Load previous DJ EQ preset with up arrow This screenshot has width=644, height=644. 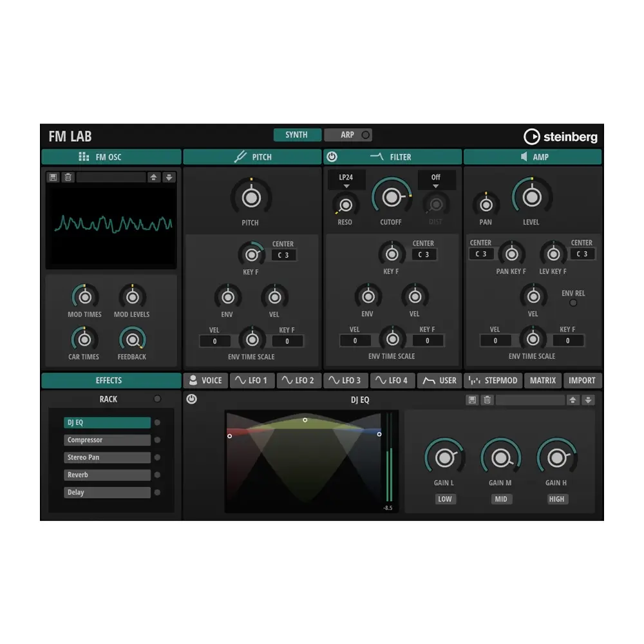tap(573, 400)
